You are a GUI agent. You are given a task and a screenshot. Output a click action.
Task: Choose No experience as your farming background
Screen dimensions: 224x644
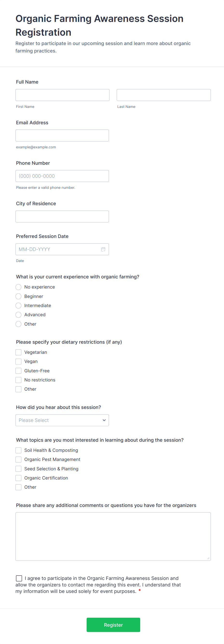(18, 287)
